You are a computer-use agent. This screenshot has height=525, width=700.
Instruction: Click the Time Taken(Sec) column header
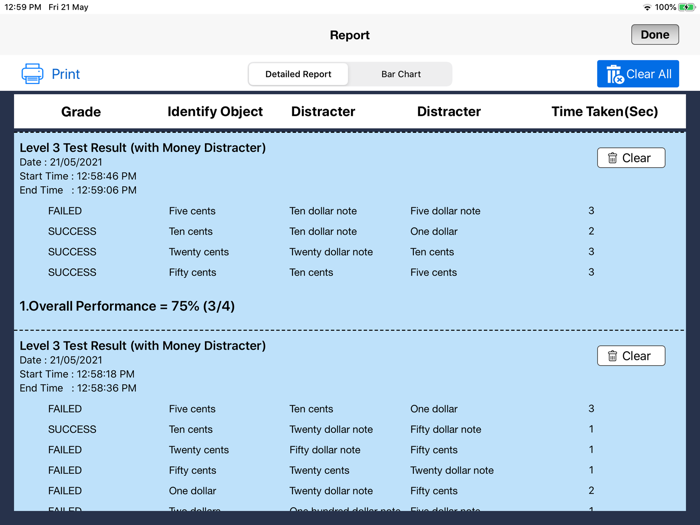[x=604, y=112]
